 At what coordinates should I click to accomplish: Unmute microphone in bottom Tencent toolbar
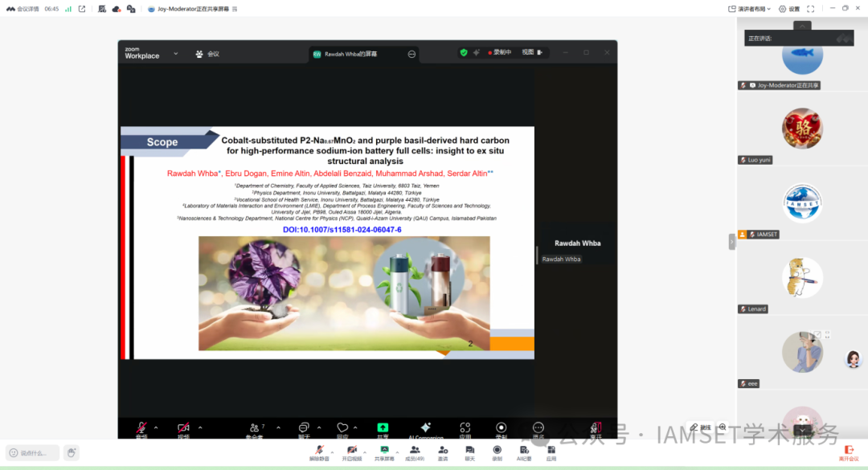pyautogui.click(x=319, y=452)
